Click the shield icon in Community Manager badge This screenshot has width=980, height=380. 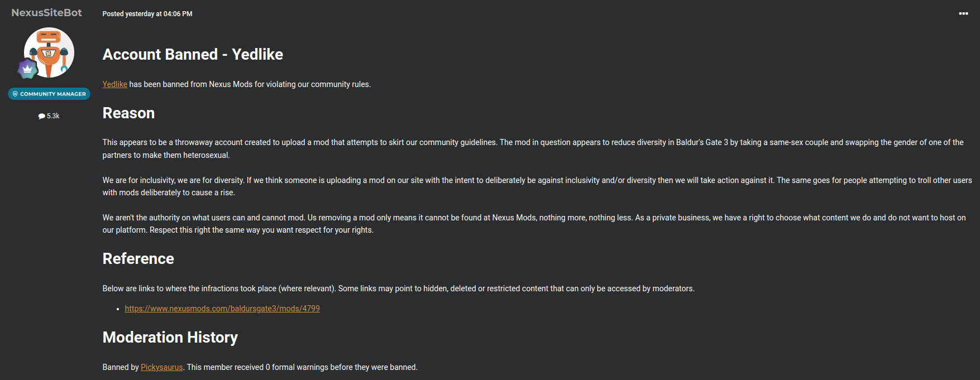pyautogui.click(x=15, y=94)
